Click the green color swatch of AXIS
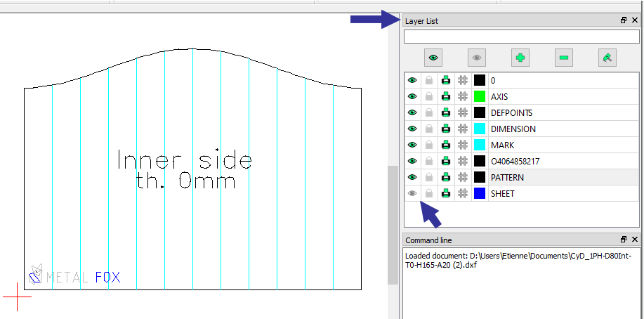This screenshot has height=319, width=644. 480,96
